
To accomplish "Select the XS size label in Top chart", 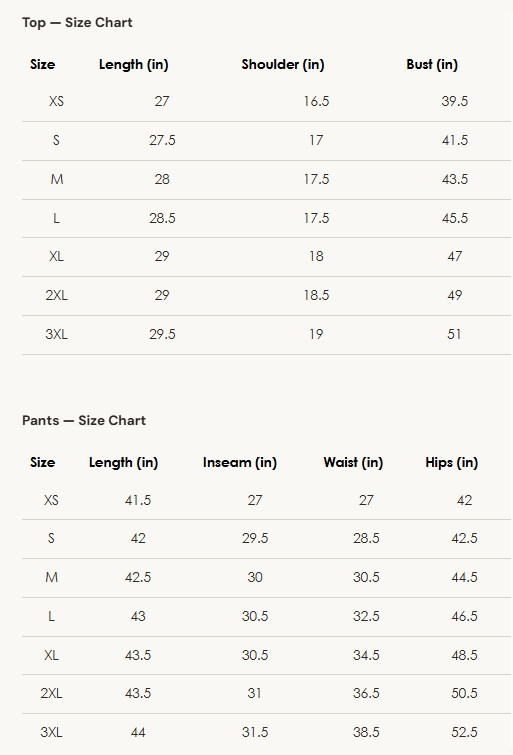I will click(56, 101).
